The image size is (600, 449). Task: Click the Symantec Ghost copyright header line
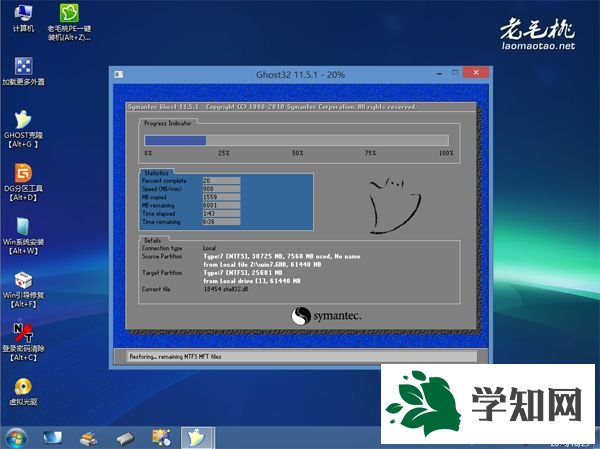(272, 107)
